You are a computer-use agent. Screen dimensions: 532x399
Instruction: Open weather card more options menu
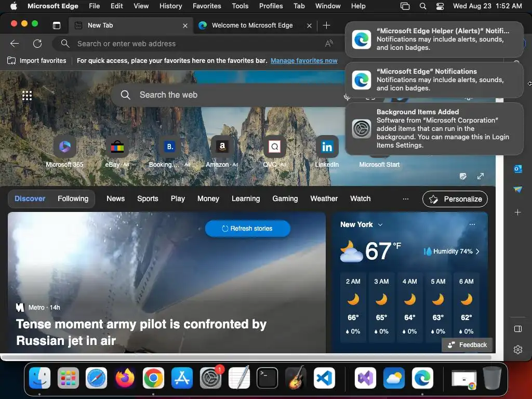click(472, 224)
